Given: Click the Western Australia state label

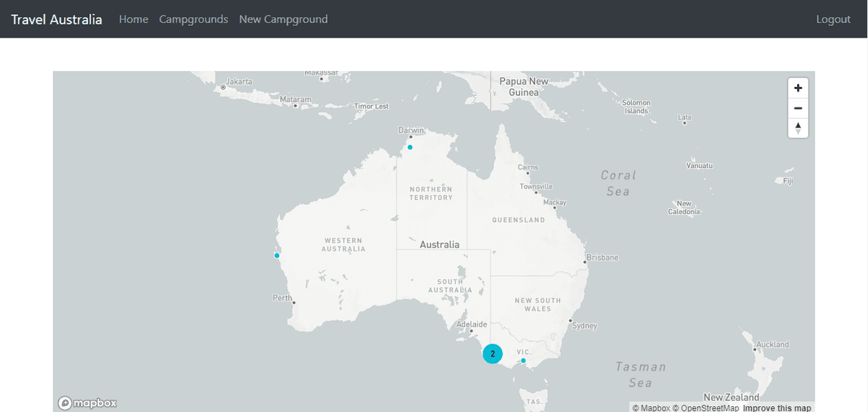Looking at the screenshot, I should coord(344,245).
